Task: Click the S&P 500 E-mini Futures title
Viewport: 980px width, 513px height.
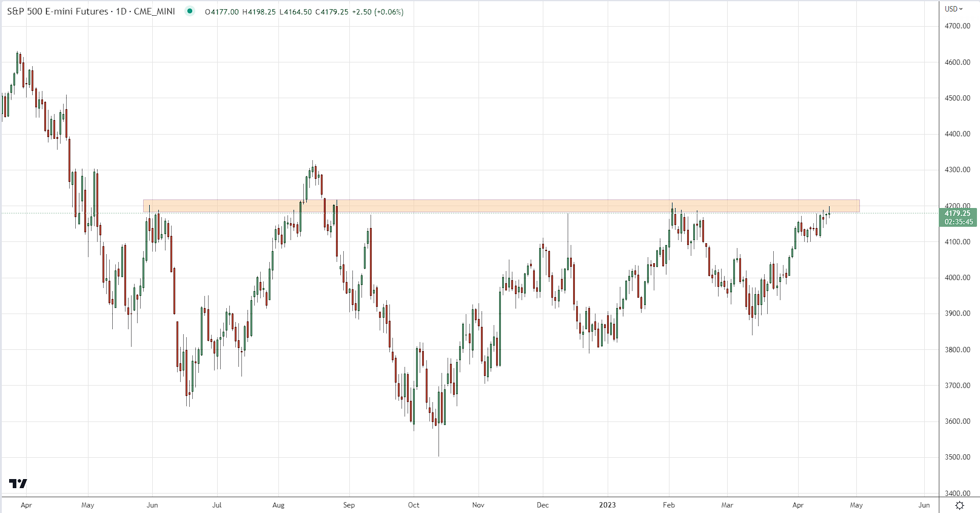Action: pyautogui.click(x=58, y=12)
